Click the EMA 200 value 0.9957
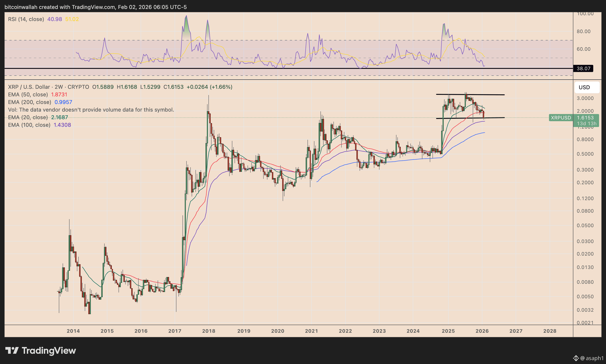606x364 pixels. tap(63, 102)
